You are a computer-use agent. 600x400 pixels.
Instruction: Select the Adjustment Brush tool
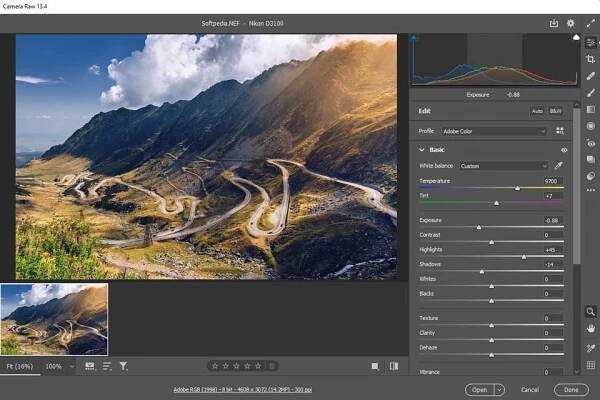591,92
